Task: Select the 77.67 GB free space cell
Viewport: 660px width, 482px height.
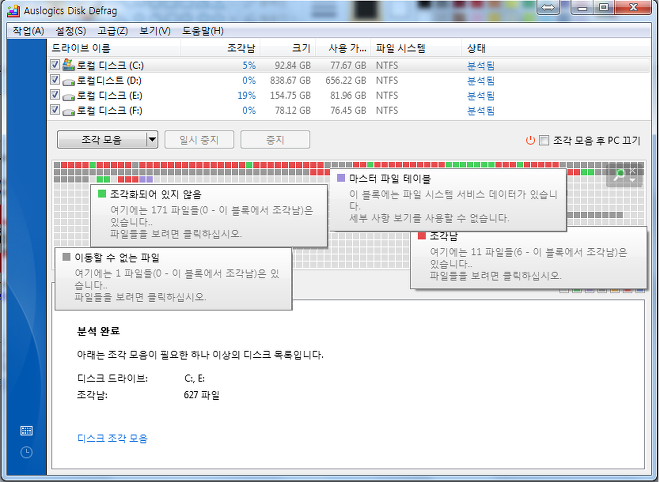Action: [348, 66]
